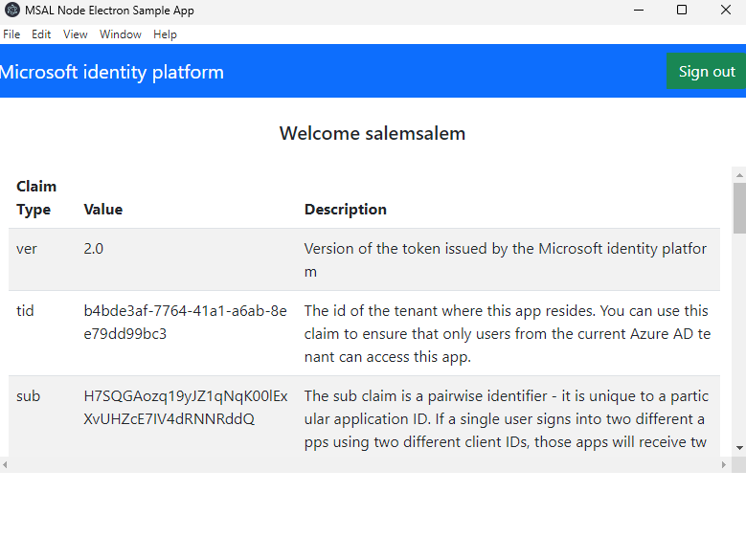This screenshot has height=560, width=746.
Task: Close the MSAL Node Electron Sample App
Action: click(x=726, y=10)
